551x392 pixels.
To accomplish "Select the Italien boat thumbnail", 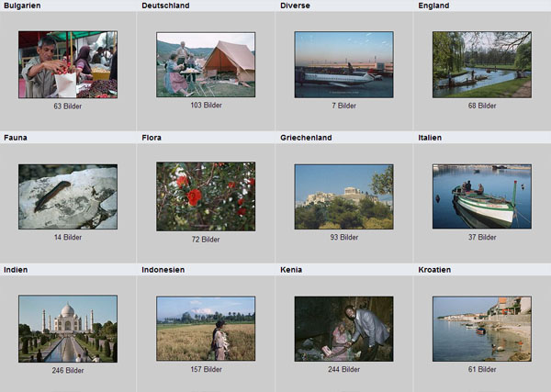I will [481, 196].
